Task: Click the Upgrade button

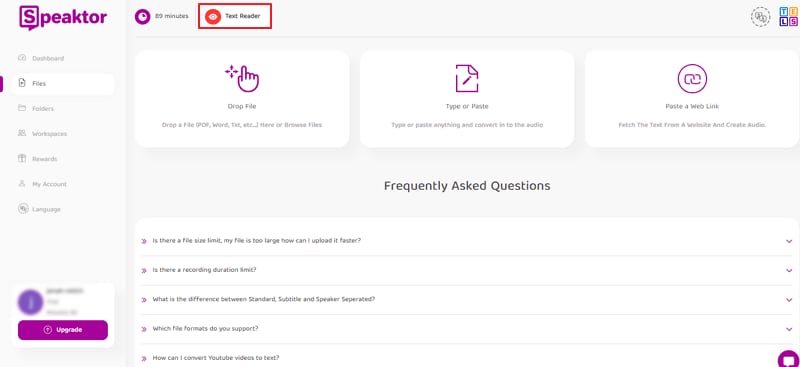Action: (x=63, y=330)
